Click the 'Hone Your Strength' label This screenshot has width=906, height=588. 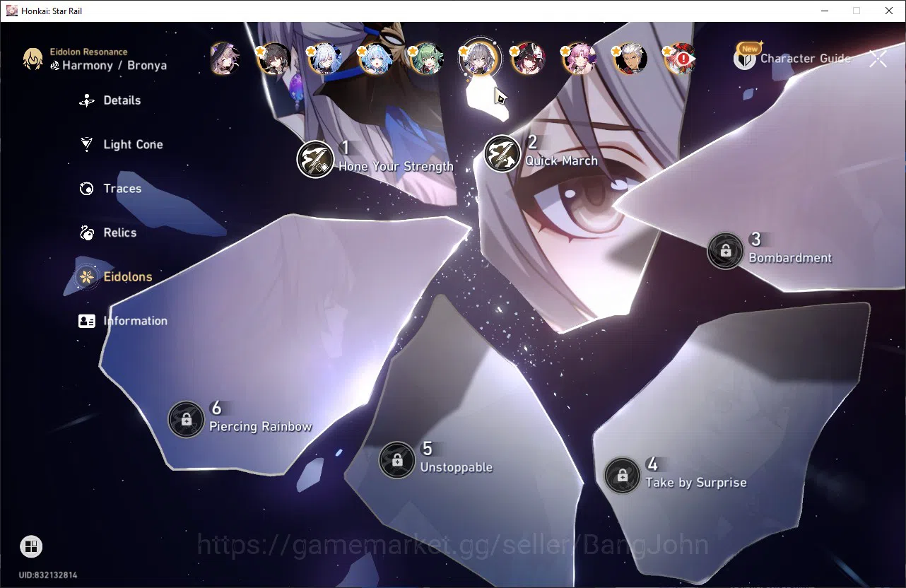click(x=396, y=167)
